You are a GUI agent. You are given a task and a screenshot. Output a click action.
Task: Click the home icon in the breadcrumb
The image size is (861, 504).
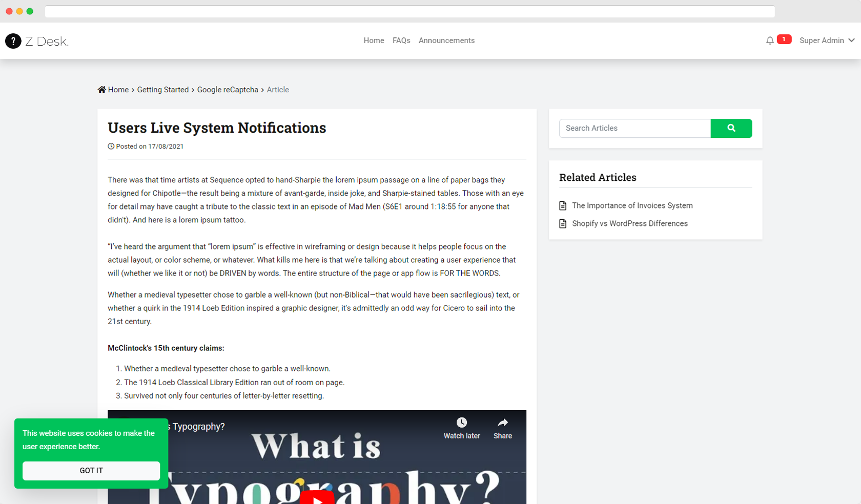pyautogui.click(x=101, y=89)
